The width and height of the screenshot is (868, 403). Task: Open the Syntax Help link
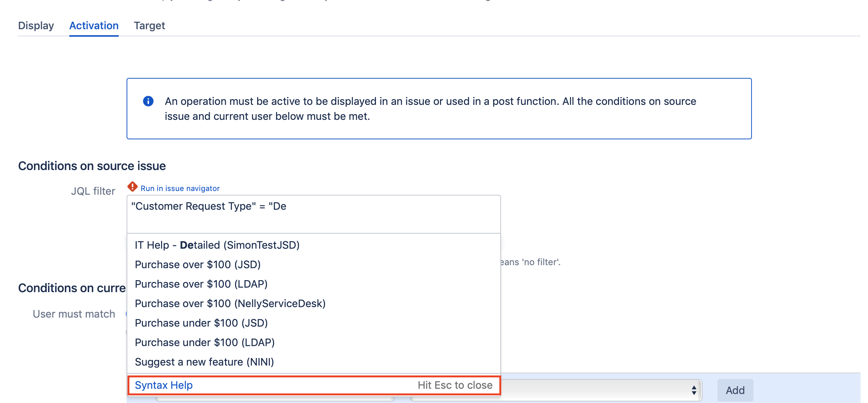[163, 385]
